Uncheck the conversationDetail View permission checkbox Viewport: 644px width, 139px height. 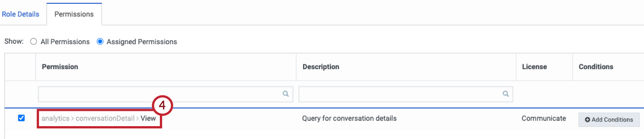[22, 118]
